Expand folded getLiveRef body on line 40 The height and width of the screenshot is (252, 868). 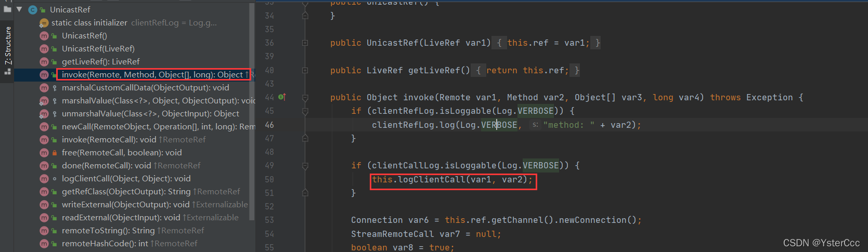[x=305, y=70]
